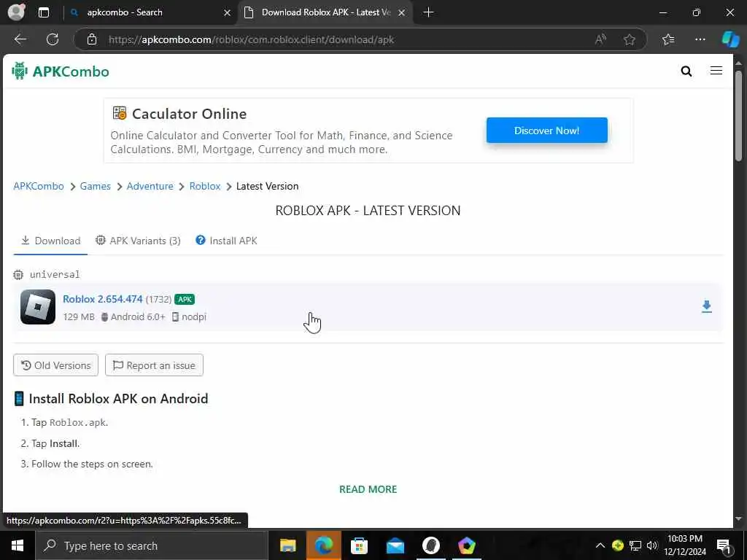
Task: Click the 129 MB file size text
Action: click(x=79, y=316)
